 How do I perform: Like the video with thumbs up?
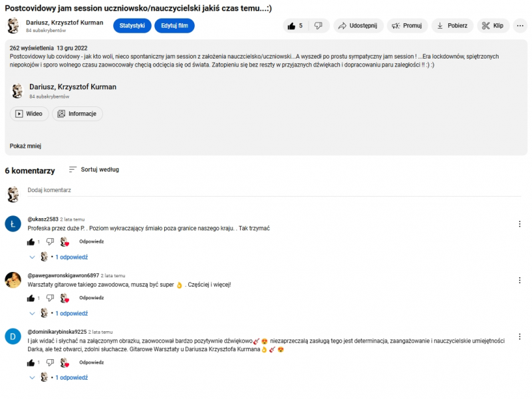click(294, 26)
